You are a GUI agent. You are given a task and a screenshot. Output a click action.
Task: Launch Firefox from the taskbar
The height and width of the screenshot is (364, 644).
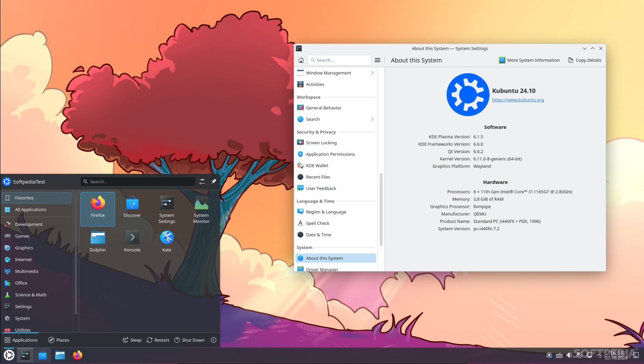point(77,355)
